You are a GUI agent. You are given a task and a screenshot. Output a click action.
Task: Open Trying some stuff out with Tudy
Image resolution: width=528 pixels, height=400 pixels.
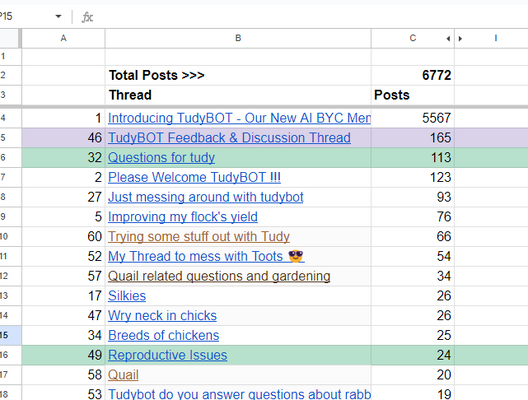point(199,237)
